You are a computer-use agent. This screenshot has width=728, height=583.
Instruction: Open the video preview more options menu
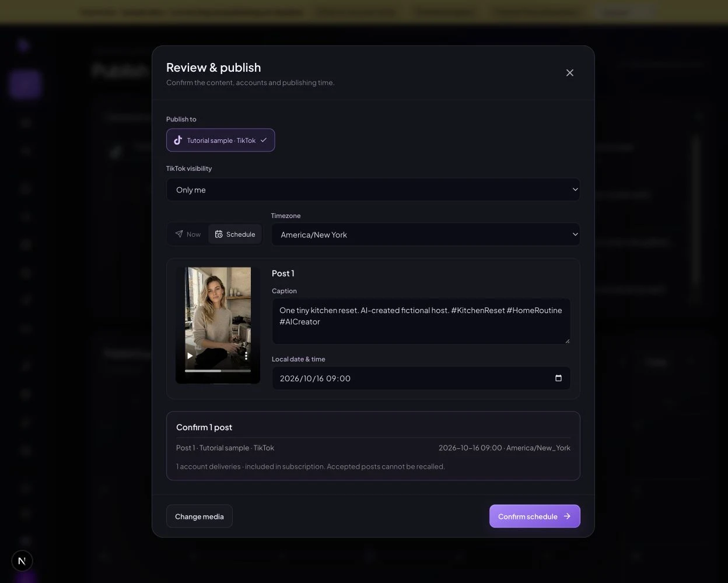[246, 356]
